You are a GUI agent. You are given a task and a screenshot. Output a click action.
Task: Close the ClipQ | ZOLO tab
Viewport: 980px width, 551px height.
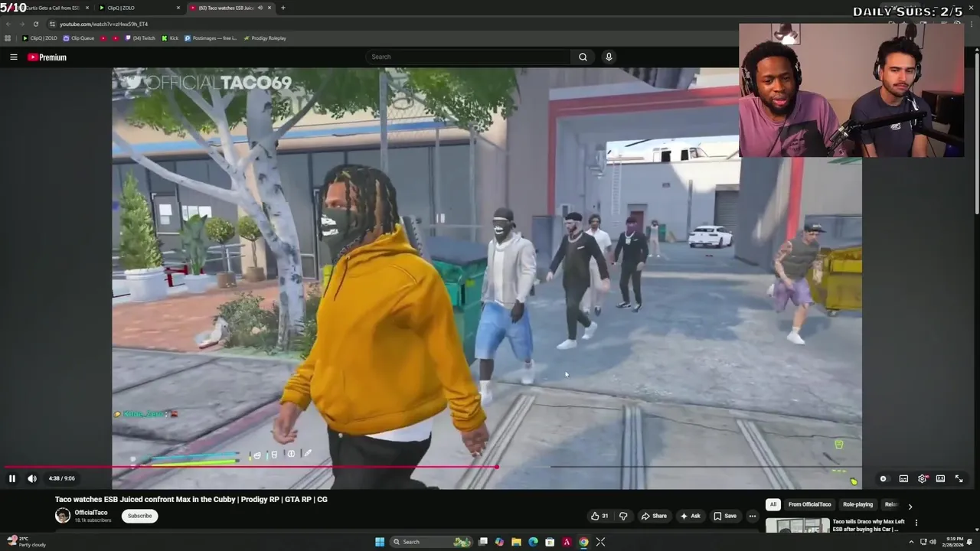[178, 8]
